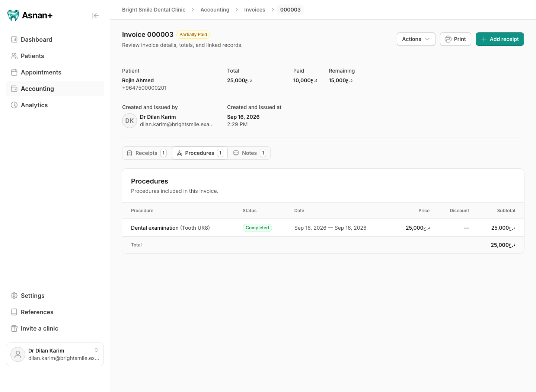The image size is (536, 392).
Task: Click the Subtotal column header
Action: click(x=506, y=211)
